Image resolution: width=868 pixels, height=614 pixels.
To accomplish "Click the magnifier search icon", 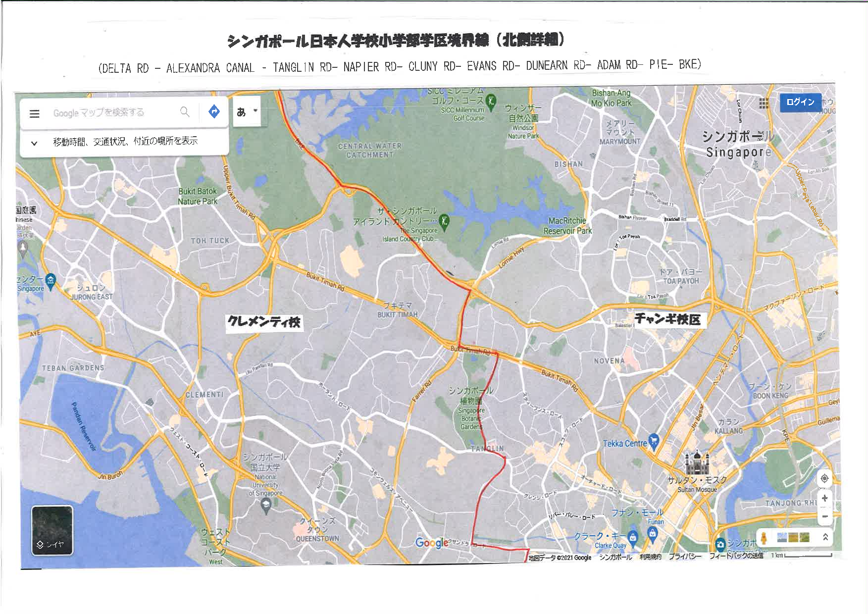I will coord(185,112).
